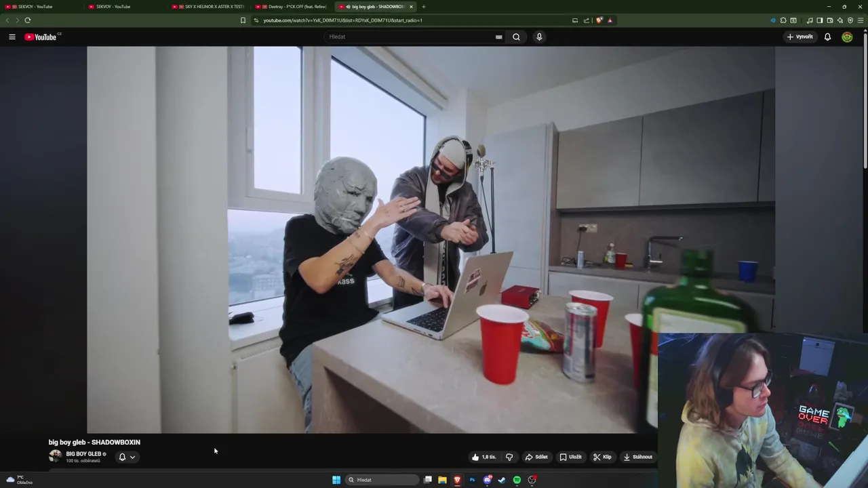
Task: Open the account avatar menu
Action: click(x=847, y=37)
